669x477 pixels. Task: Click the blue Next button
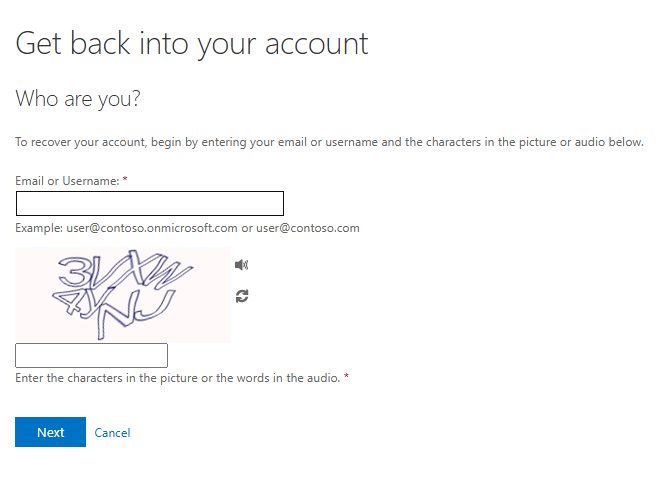coord(50,432)
